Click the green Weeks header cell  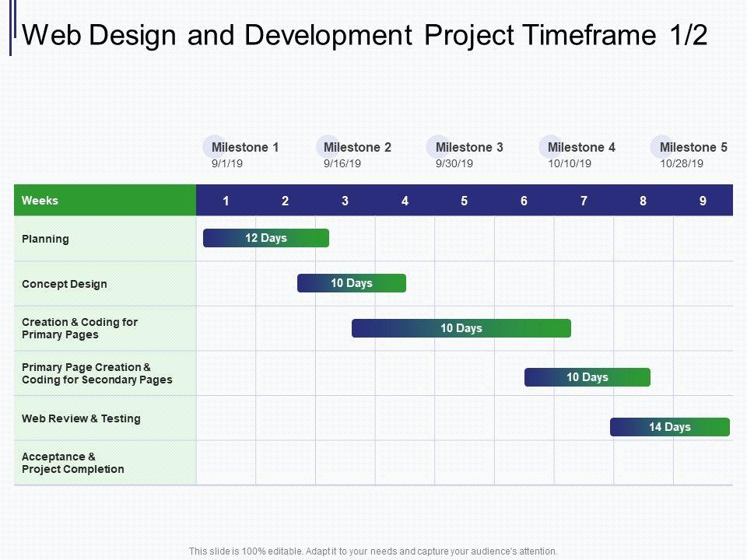(x=105, y=201)
